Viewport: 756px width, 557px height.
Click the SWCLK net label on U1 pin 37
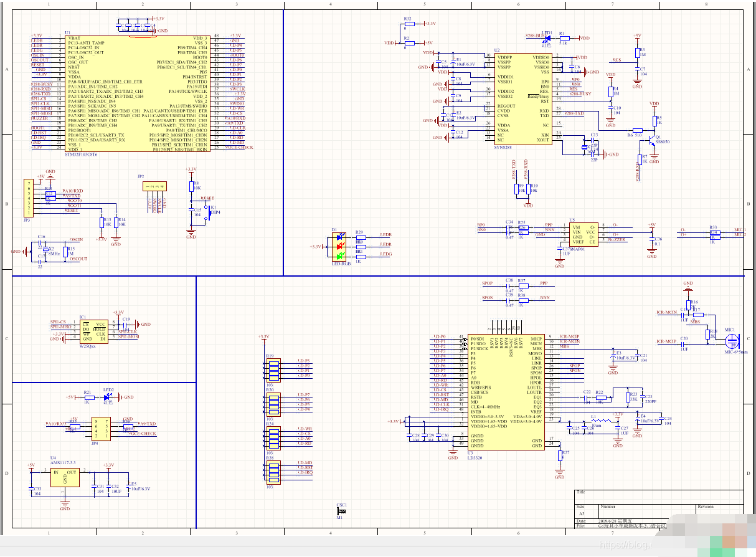click(237, 88)
